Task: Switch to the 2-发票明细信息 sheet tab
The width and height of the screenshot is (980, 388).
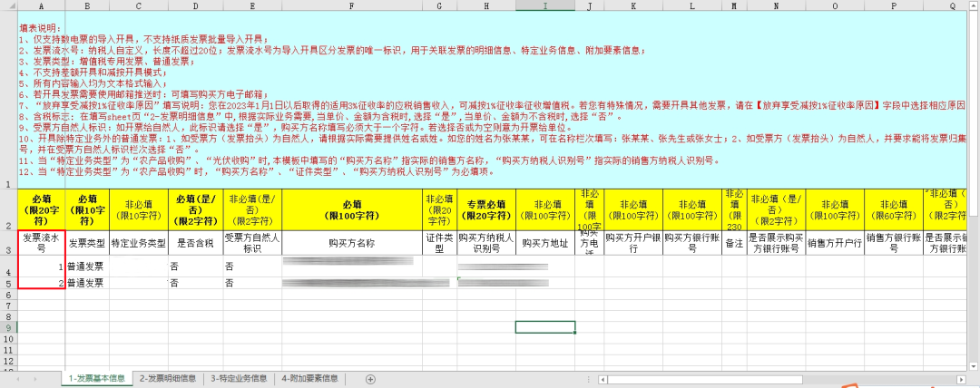Action: pyautogui.click(x=167, y=379)
